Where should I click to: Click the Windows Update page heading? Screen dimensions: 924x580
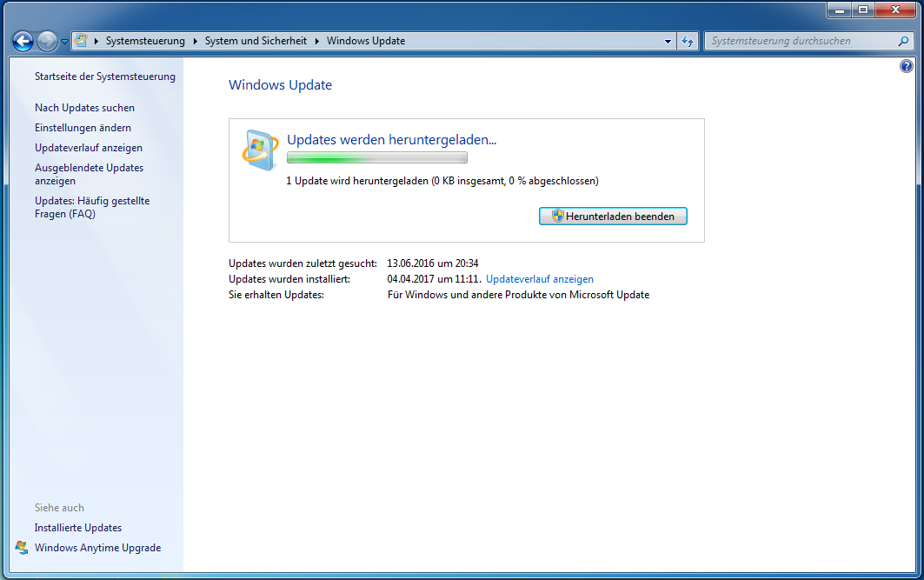(x=281, y=85)
